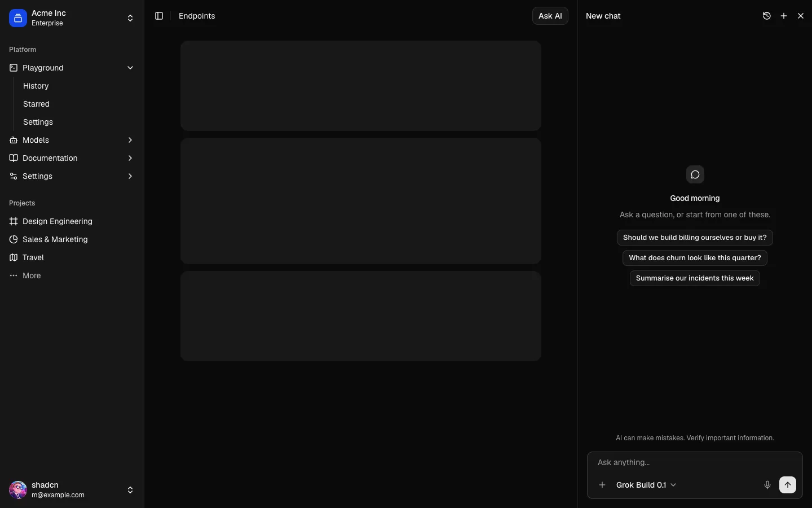Open the Sales & Marketing project
Image resolution: width=812 pixels, height=508 pixels.
point(72,239)
